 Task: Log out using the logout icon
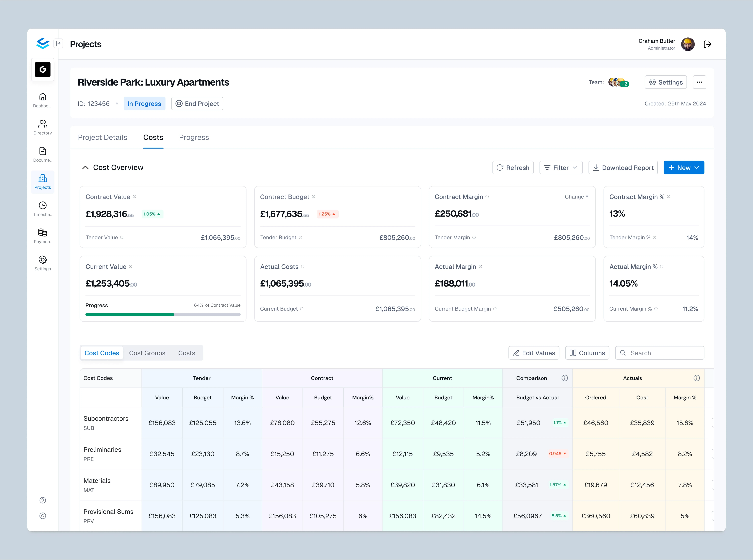(707, 44)
